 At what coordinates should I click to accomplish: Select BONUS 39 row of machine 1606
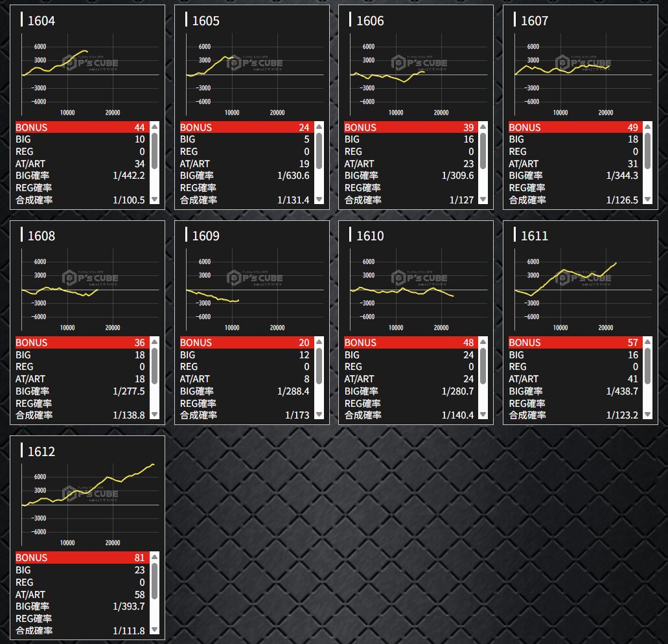pos(411,127)
